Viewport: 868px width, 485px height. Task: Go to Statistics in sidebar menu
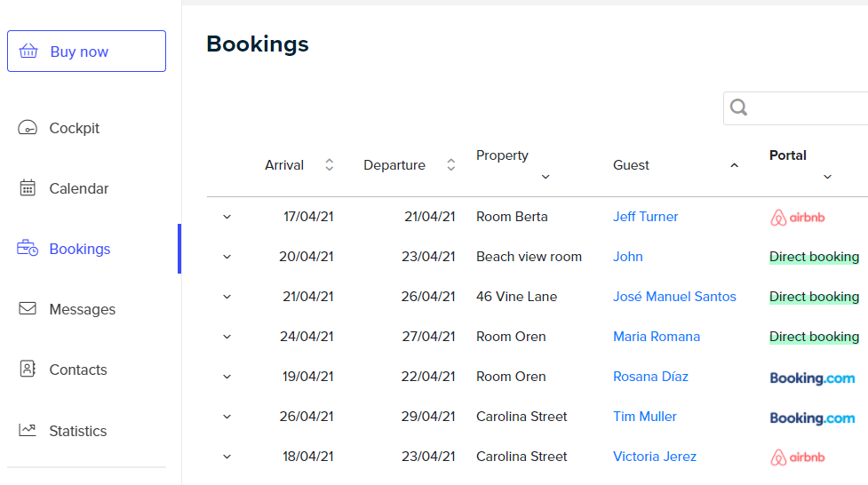click(x=78, y=431)
